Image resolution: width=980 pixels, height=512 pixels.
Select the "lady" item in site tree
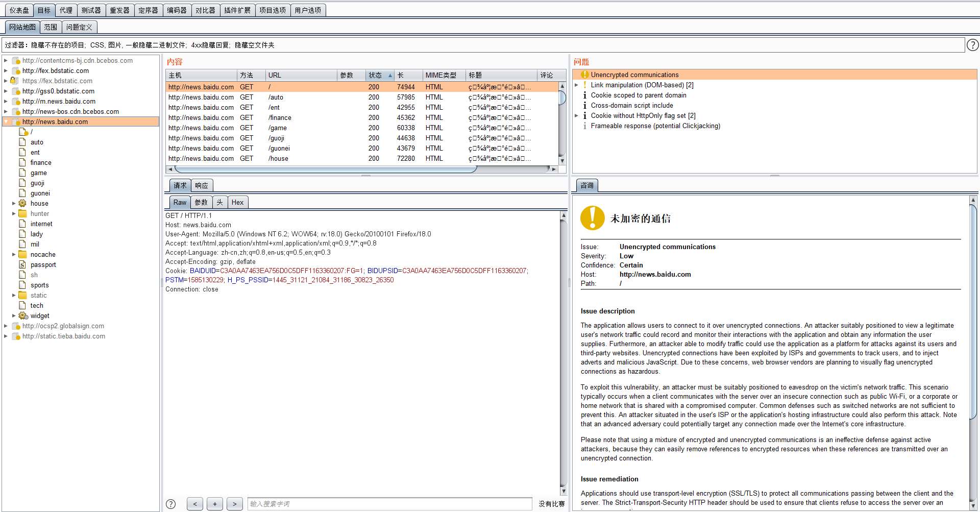click(x=37, y=234)
